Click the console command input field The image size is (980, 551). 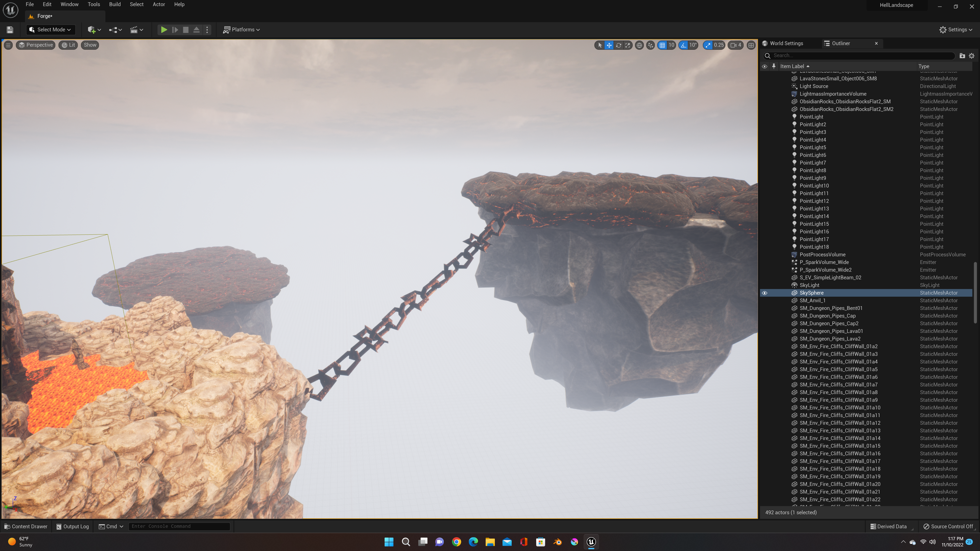179,526
